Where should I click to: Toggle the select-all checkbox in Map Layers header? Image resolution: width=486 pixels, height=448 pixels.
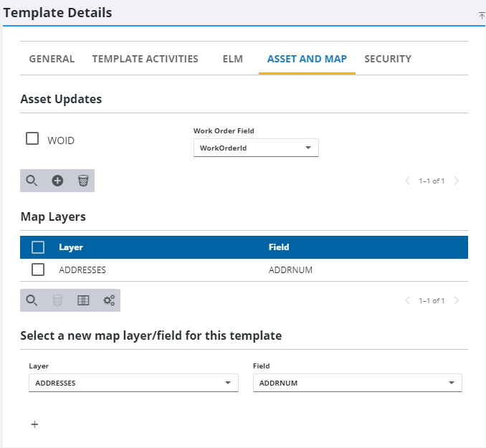pos(38,247)
